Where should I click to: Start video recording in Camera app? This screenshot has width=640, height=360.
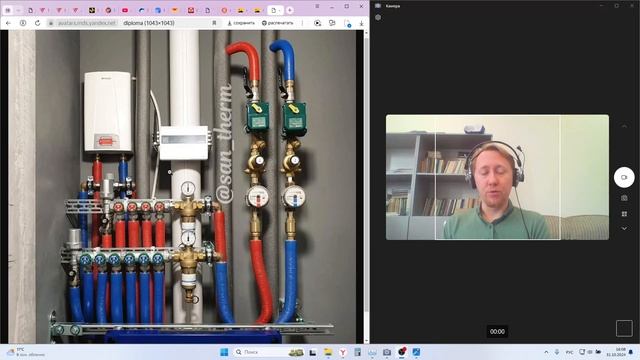tap(624, 177)
